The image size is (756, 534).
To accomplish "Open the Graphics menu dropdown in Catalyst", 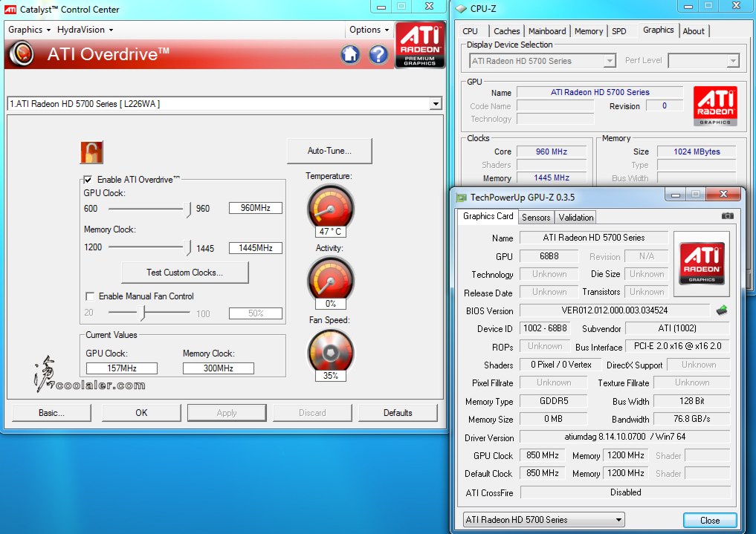I will pos(30,30).
